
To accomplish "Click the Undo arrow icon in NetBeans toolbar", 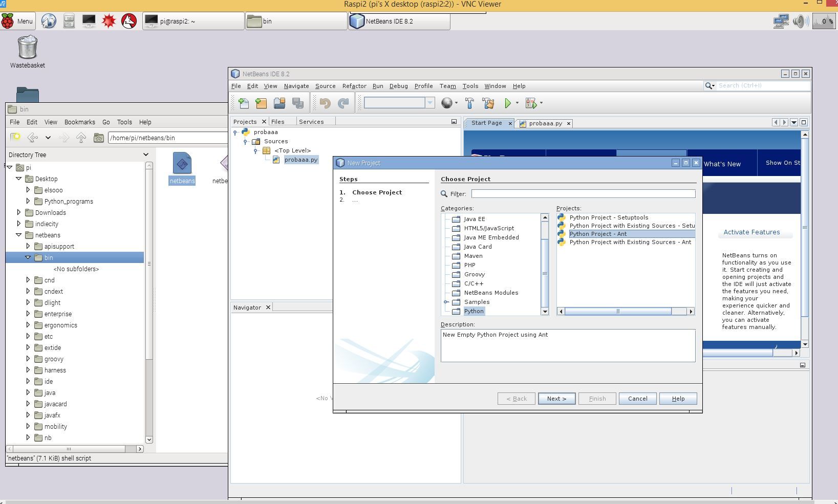I will click(325, 103).
